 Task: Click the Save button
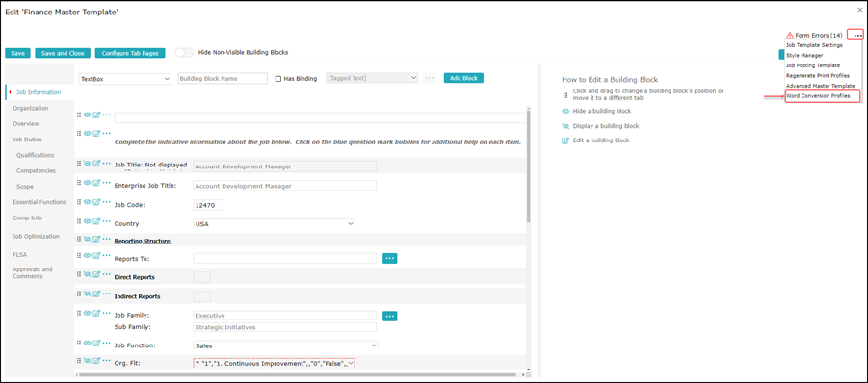pos(17,53)
